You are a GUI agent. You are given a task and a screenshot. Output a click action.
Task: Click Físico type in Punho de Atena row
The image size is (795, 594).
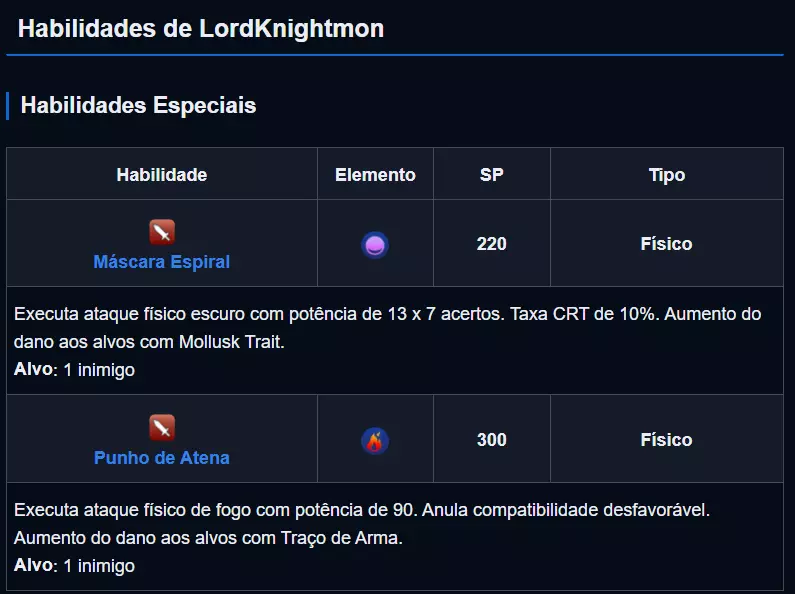pyautogui.click(x=666, y=440)
